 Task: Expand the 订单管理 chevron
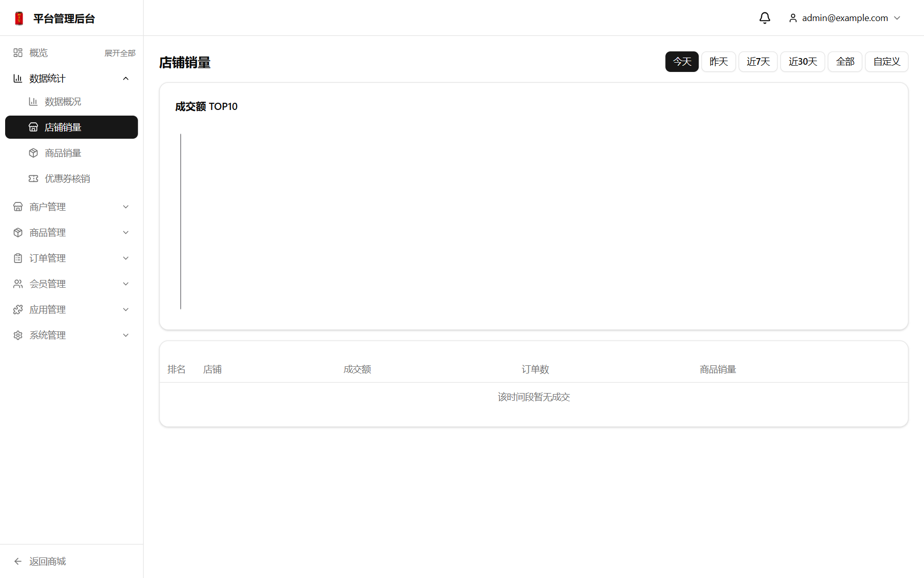tap(126, 258)
